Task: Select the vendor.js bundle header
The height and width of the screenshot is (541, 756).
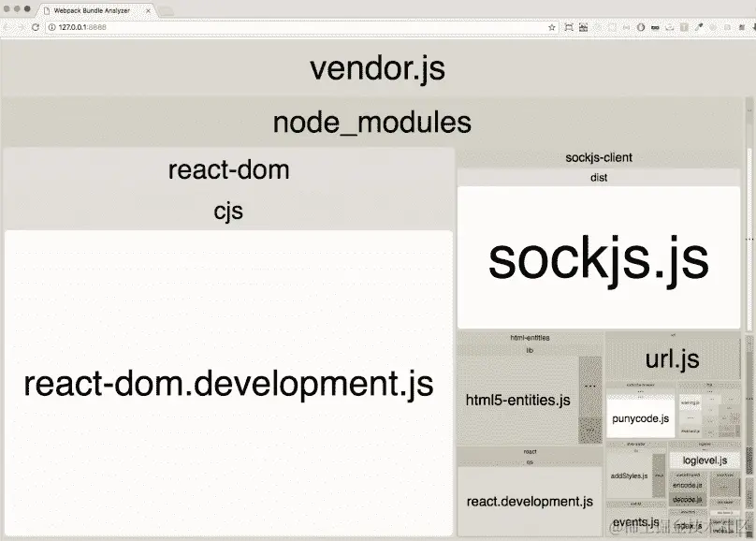Action: coord(377,68)
